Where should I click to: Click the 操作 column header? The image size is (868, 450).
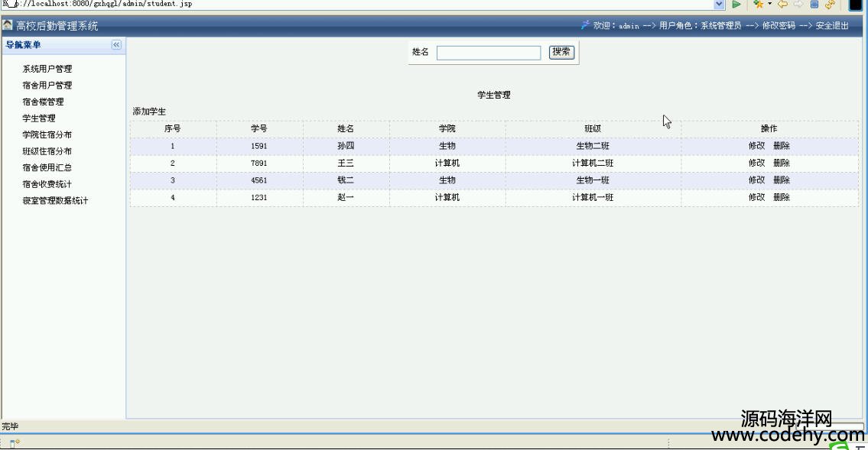[x=769, y=129]
